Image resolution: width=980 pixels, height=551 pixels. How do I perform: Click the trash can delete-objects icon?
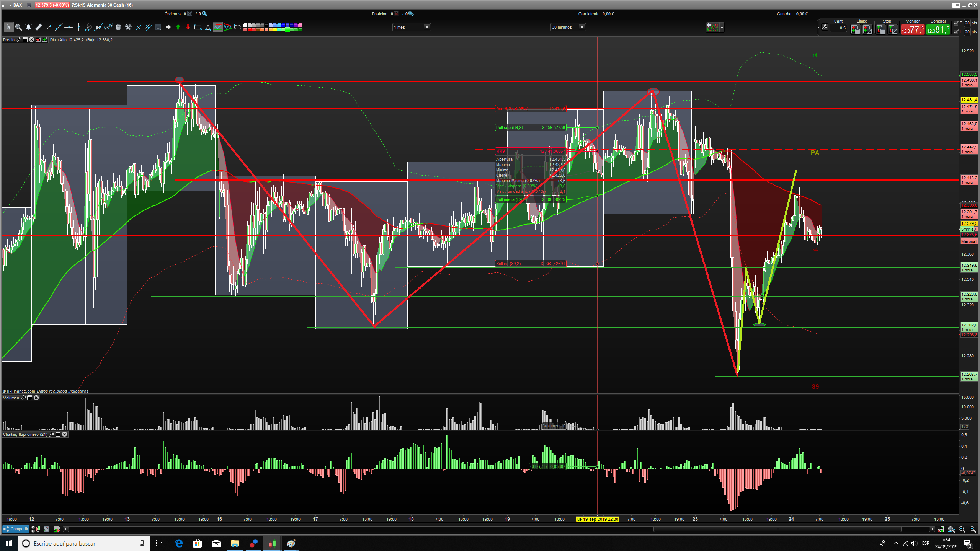pyautogui.click(x=118, y=27)
